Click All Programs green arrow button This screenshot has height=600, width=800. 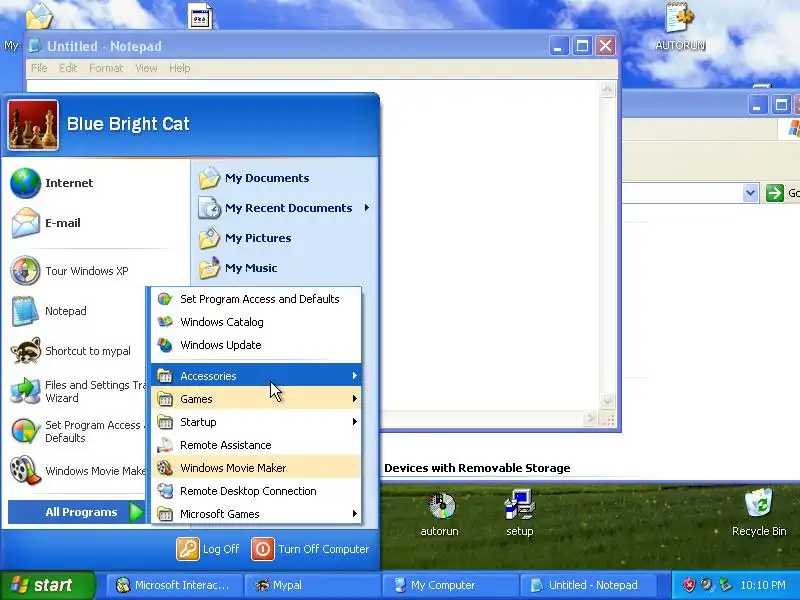tap(136, 512)
